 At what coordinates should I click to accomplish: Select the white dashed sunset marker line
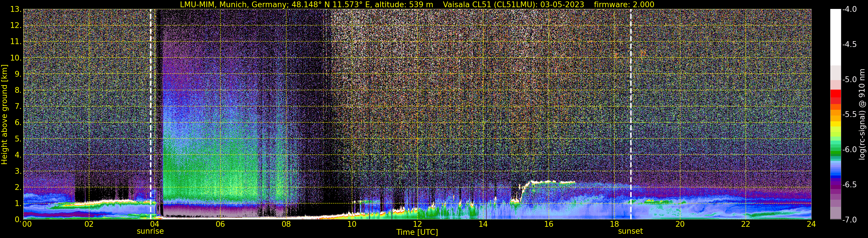630,114
